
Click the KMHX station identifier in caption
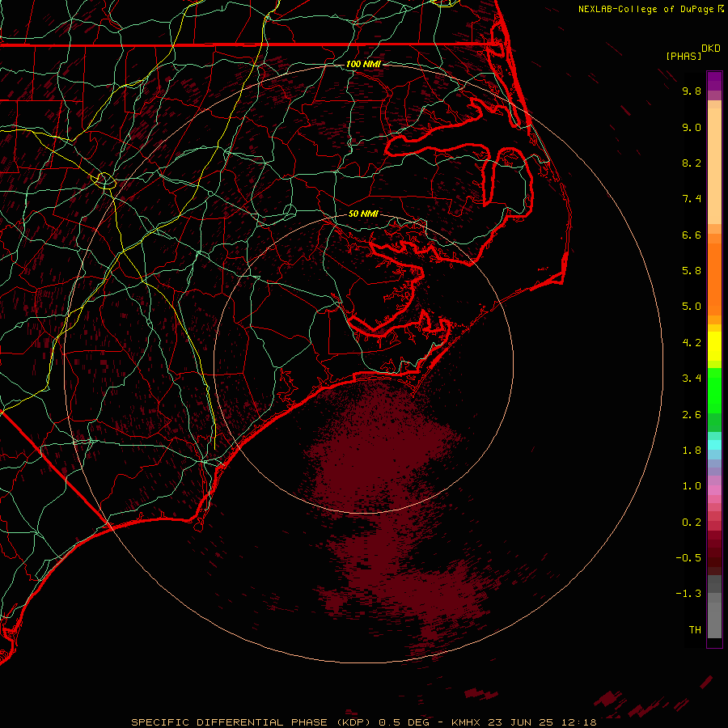[467, 722]
